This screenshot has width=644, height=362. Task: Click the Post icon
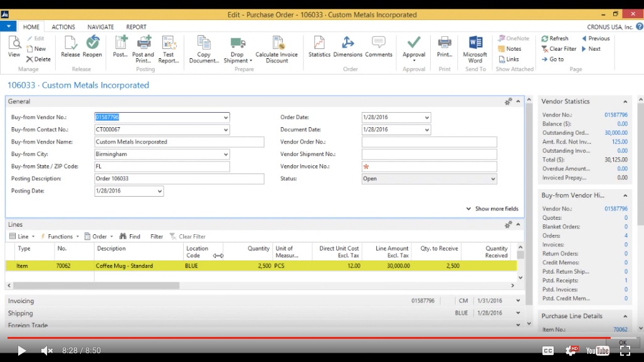(x=120, y=46)
